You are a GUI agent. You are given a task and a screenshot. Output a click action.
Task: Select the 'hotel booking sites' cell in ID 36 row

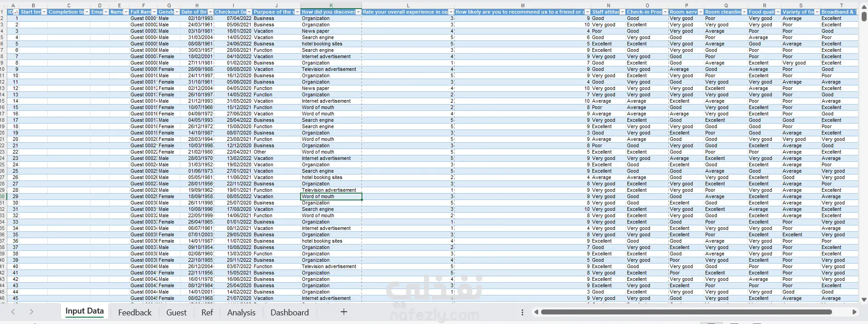(x=331, y=241)
